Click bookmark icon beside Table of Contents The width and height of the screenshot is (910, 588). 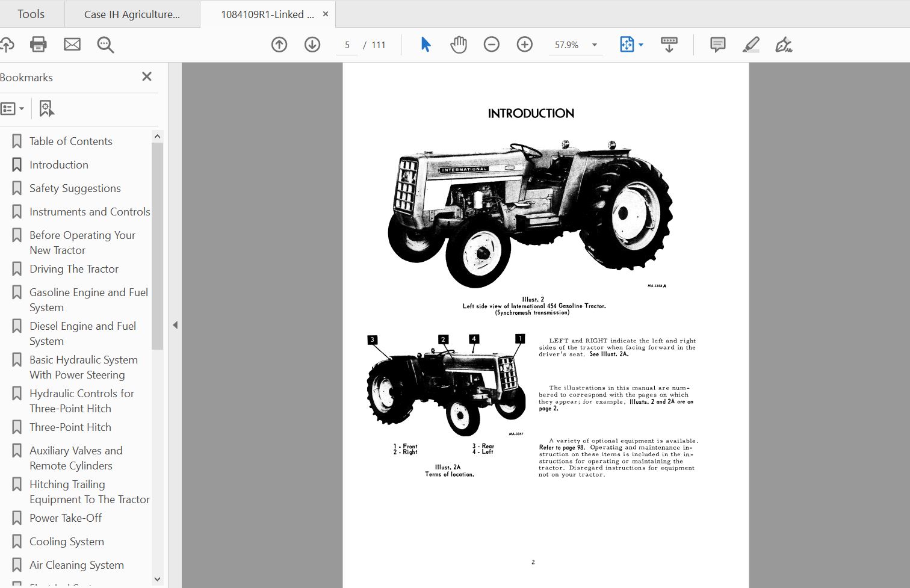click(x=17, y=141)
